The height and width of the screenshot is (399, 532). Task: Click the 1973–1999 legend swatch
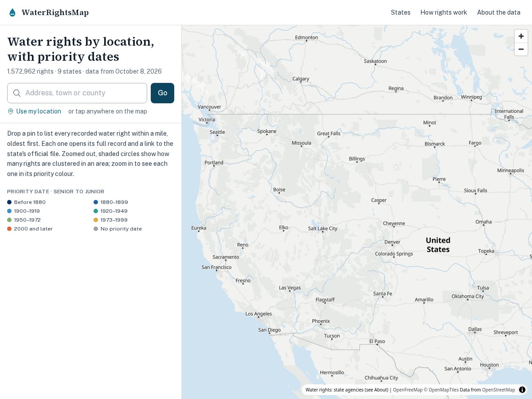tap(96, 220)
